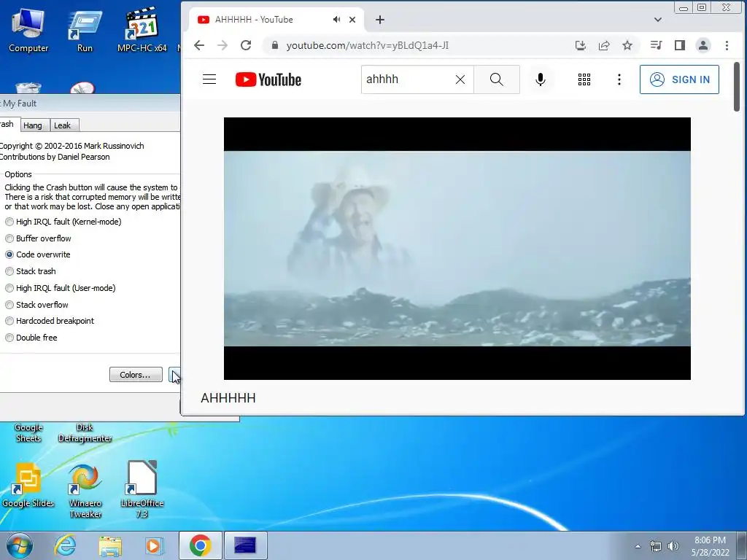Viewport: 747px width, 560px height.
Task: Open Windows Explorer from taskbar
Action: [x=110, y=545]
